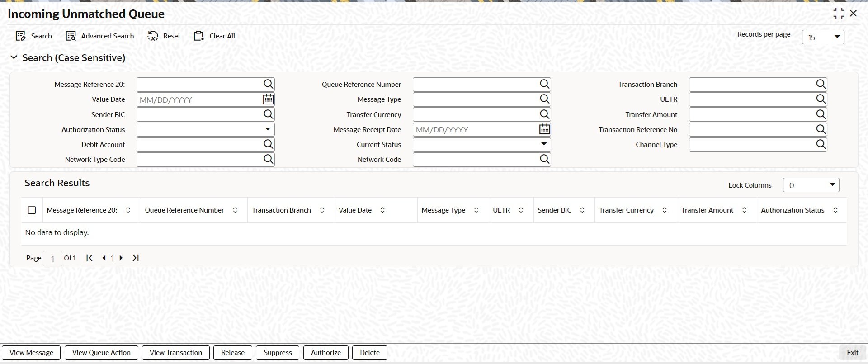Screen dimensions: 868x364
Task: Clear All search fields
Action: [x=215, y=36]
